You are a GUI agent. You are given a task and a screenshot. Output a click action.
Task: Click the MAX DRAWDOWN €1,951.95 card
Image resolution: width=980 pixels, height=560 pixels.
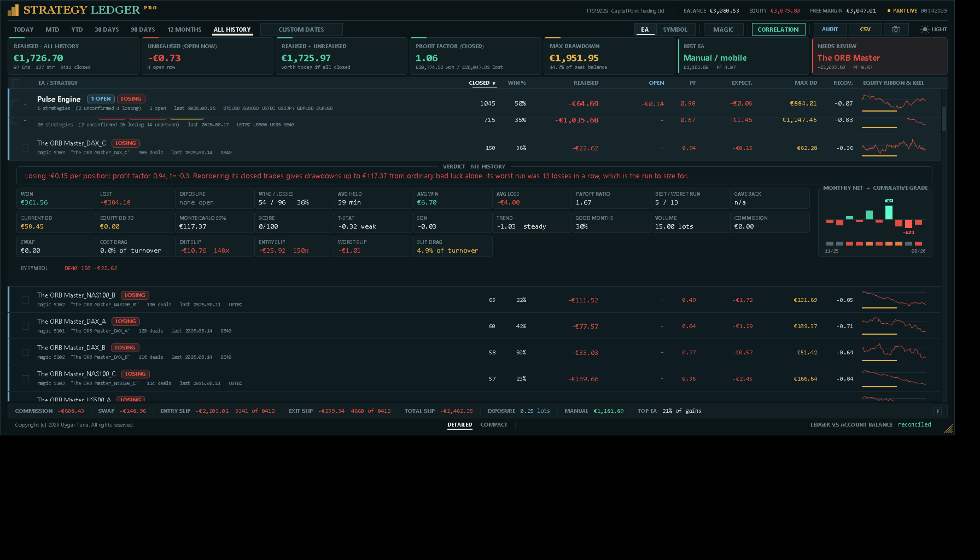609,56
